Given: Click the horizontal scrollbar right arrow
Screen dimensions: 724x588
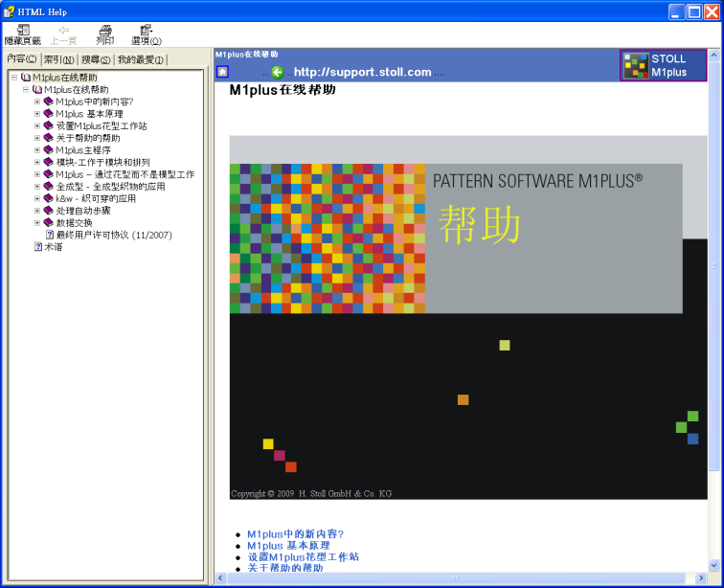Looking at the screenshot, I should (701, 578).
